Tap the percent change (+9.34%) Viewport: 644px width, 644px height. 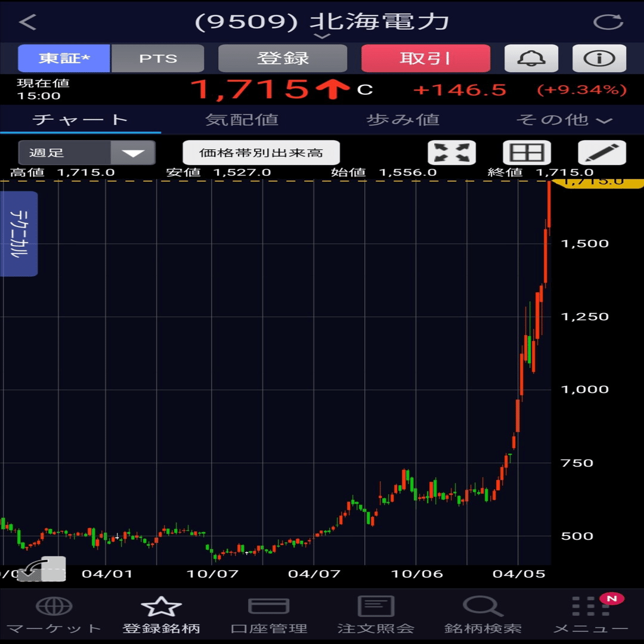pos(582,89)
